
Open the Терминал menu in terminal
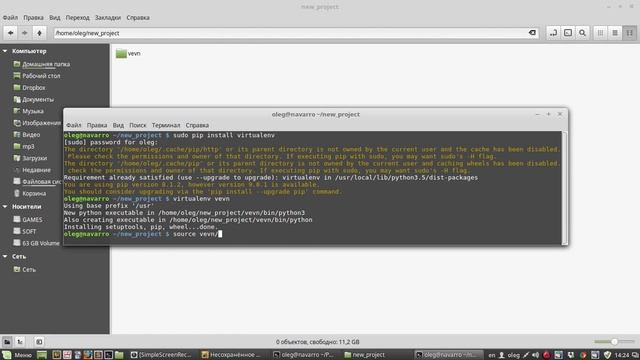point(166,125)
